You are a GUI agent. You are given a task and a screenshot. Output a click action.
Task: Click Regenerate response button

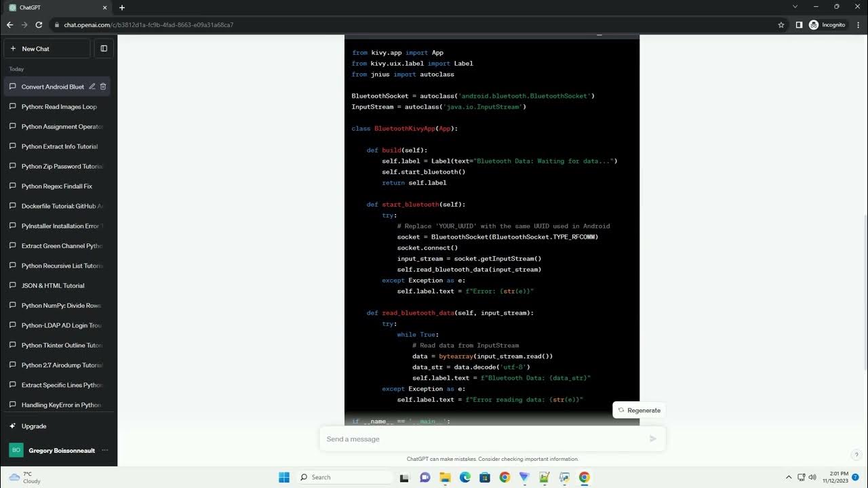(638, 410)
